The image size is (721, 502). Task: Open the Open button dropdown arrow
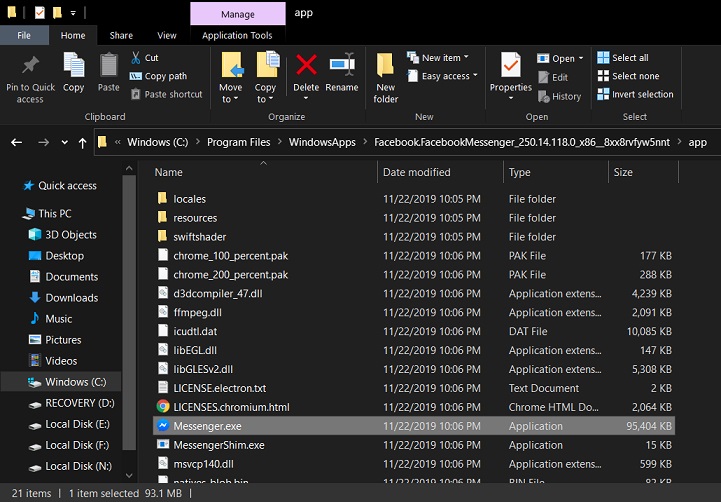point(581,58)
